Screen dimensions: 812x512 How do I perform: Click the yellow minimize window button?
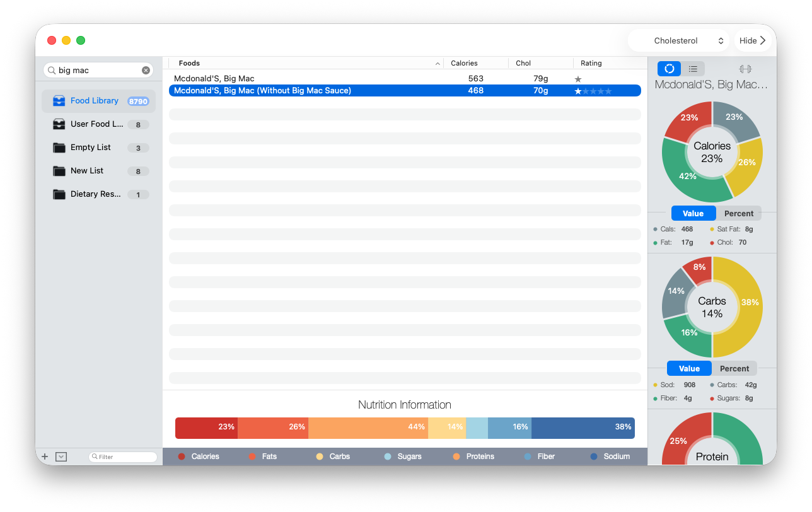66,40
